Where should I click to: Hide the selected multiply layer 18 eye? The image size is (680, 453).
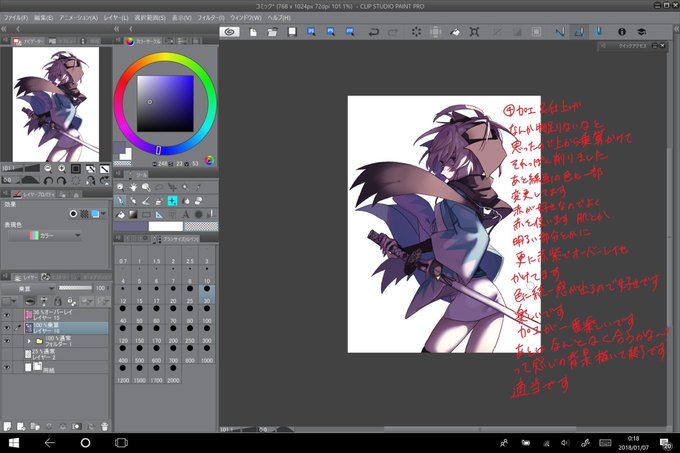coord(6,328)
